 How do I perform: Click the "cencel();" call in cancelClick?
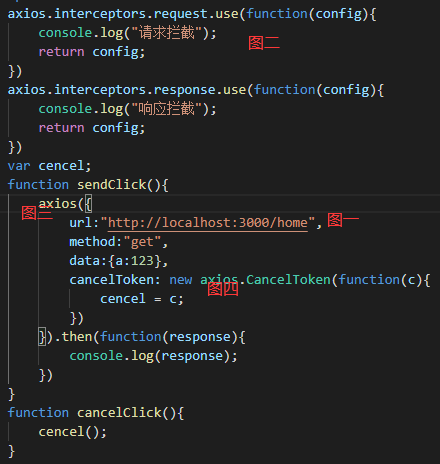click(73, 432)
